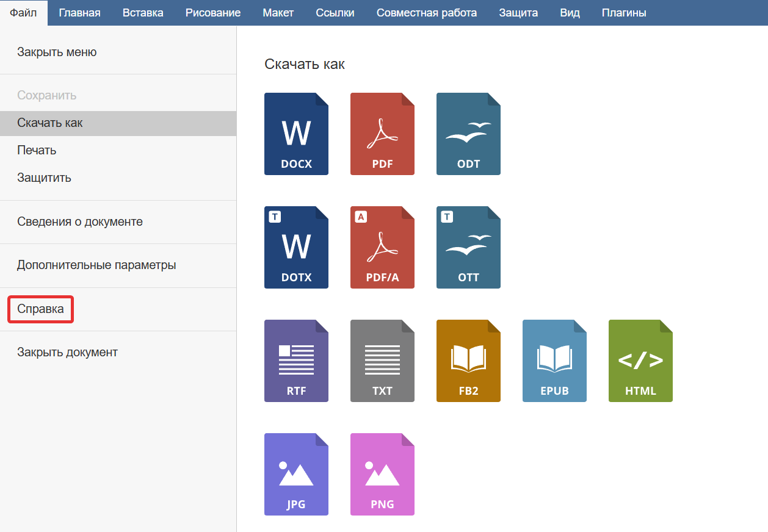Select the Макет tab

click(278, 13)
